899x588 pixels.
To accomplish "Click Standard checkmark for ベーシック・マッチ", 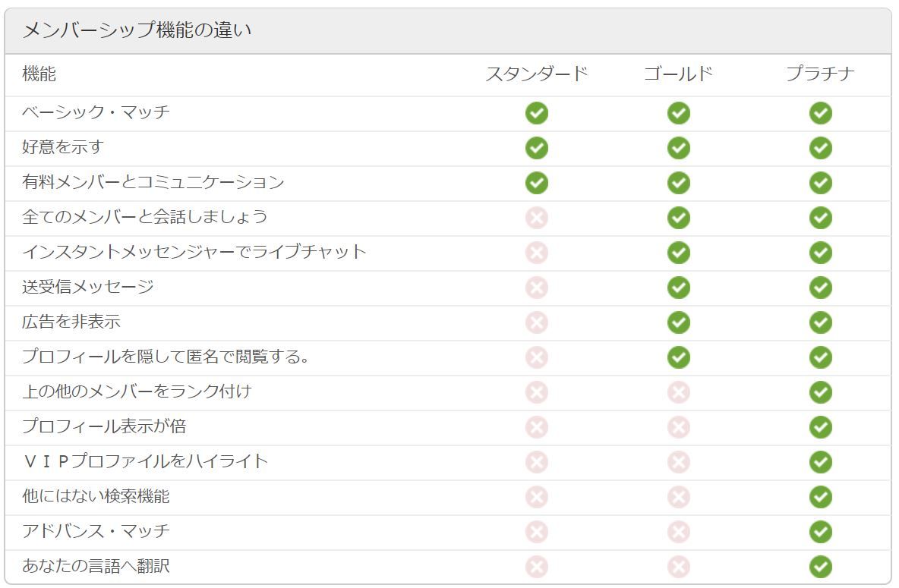I will (x=536, y=113).
